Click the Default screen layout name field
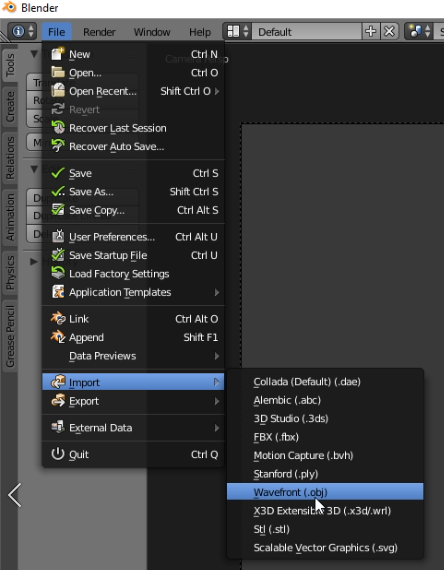 click(x=307, y=32)
